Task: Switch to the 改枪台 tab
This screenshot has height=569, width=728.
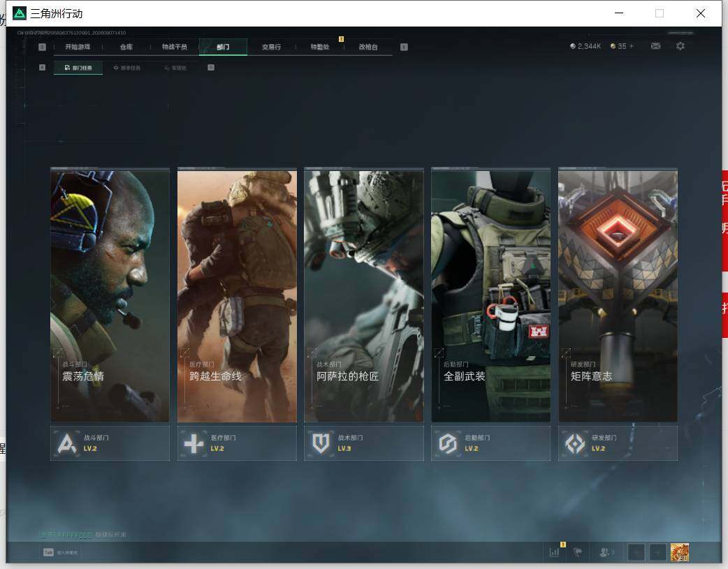Action: point(368,47)
